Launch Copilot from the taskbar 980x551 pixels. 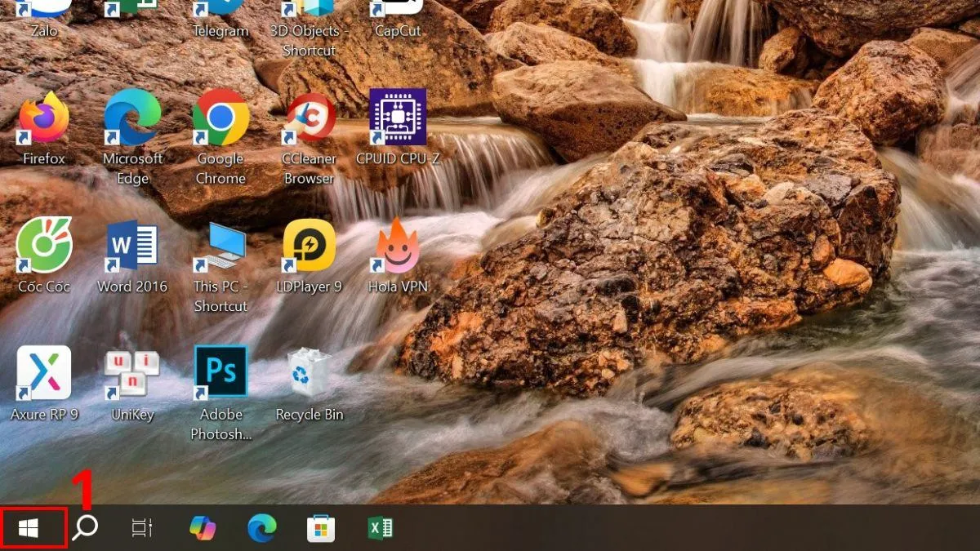203,528
